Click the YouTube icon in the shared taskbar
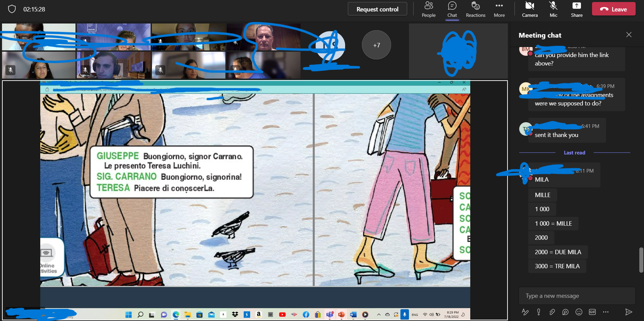 click(282, 315)
